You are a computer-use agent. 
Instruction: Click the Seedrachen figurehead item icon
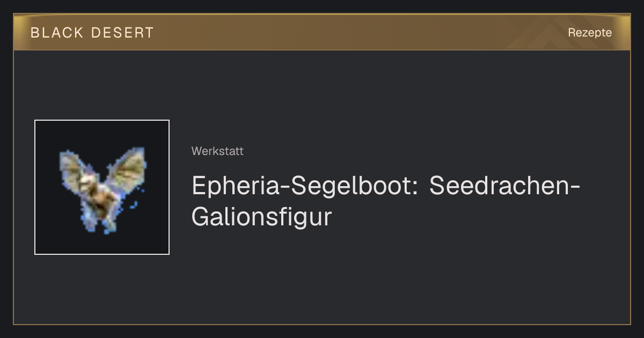click(102, 189)
